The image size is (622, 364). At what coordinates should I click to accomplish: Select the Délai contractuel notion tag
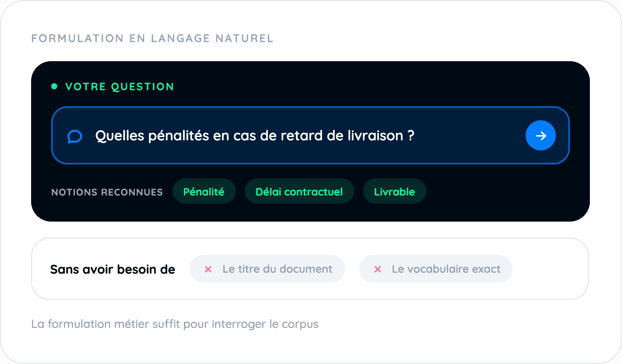pyautogui.click(x=299, y=191)
